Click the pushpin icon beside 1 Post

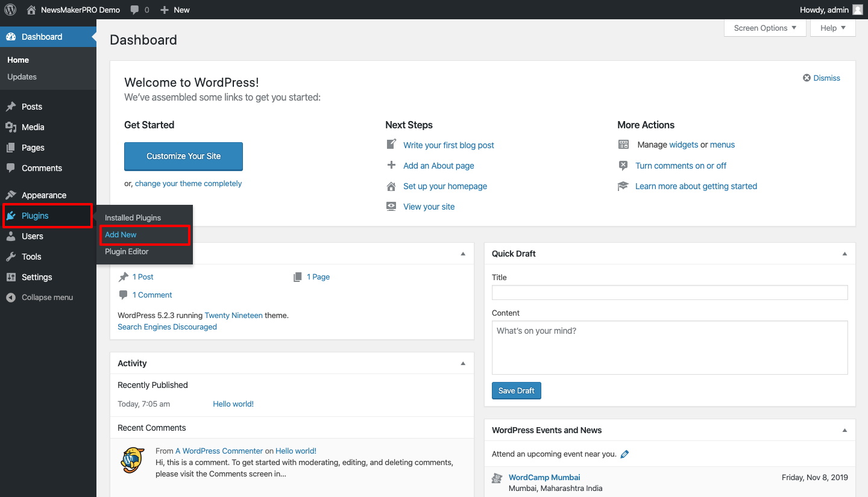coord(124,277)
